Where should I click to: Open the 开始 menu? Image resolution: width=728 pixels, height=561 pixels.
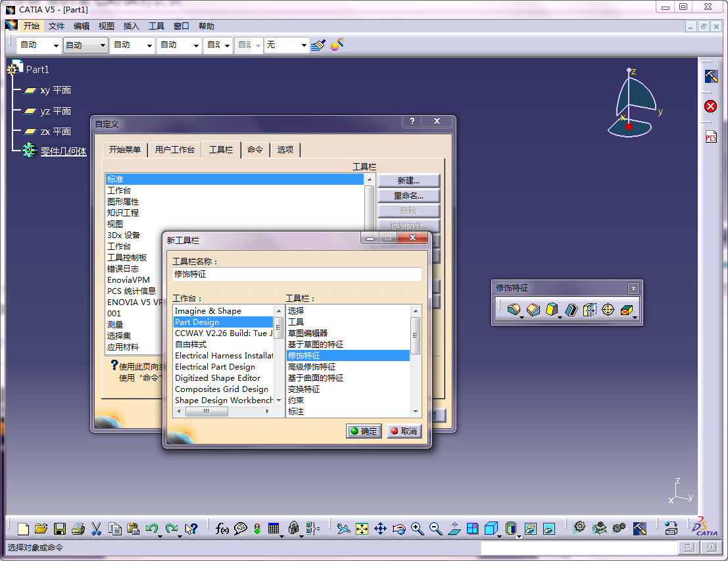tap(32, 26)
